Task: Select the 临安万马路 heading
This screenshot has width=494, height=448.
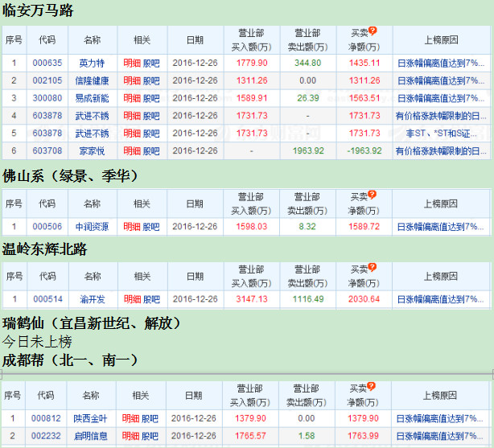Action: 38,10
